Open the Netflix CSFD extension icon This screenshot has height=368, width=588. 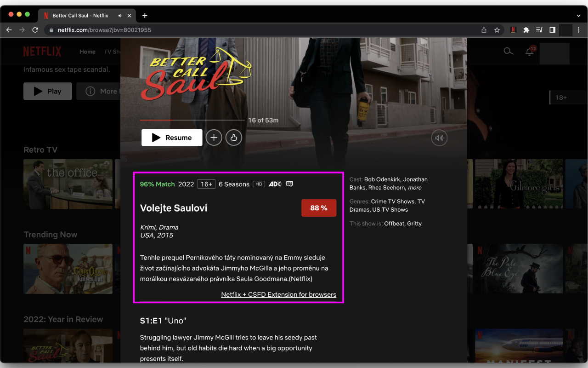(x=513, y=30)
